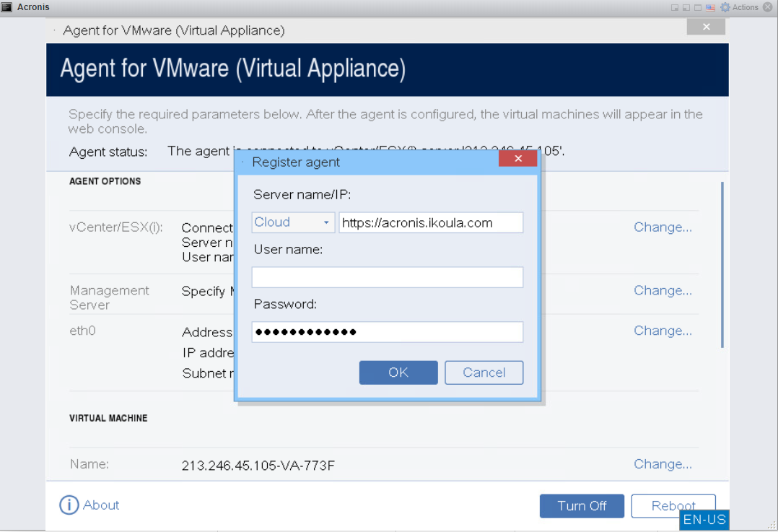Focus the User name field

click(387, 277)
